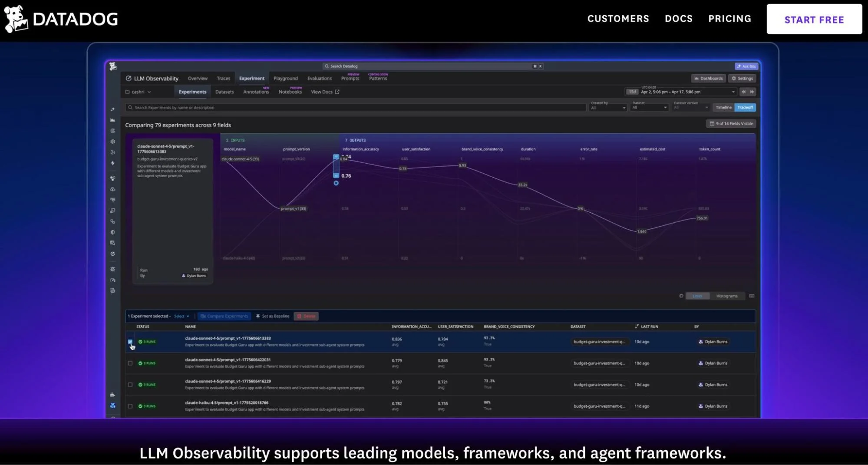Open the Traces tab

point(224,79)
